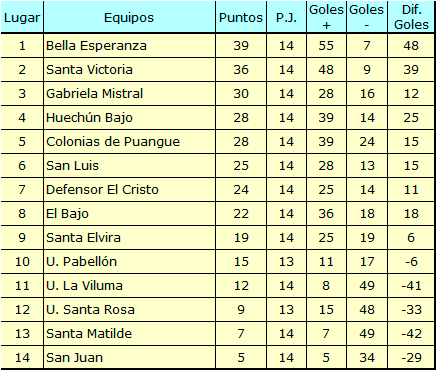Click the Equipos column header
This screenshot has width=436, height=370.
129,17
